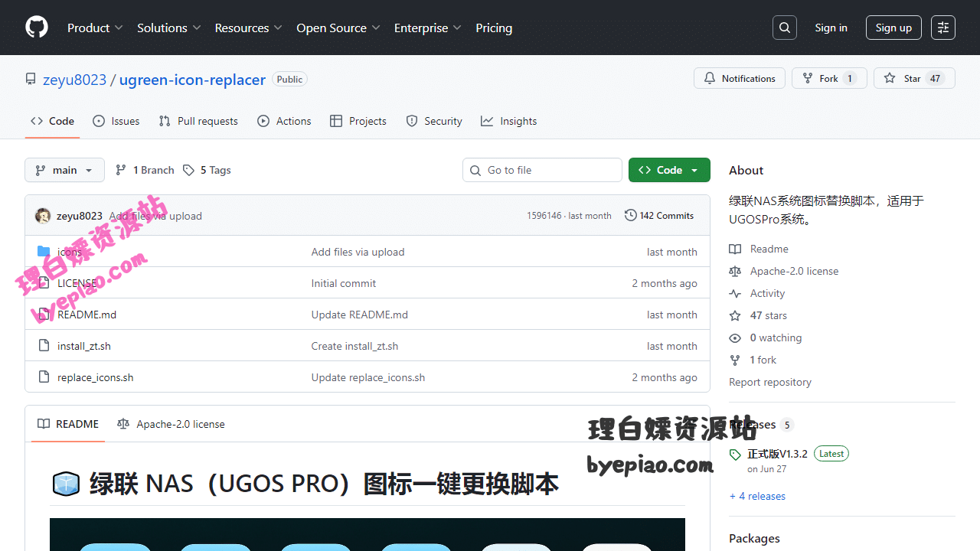View the 142 Commits history
The image size is (980, 551).
659,216
